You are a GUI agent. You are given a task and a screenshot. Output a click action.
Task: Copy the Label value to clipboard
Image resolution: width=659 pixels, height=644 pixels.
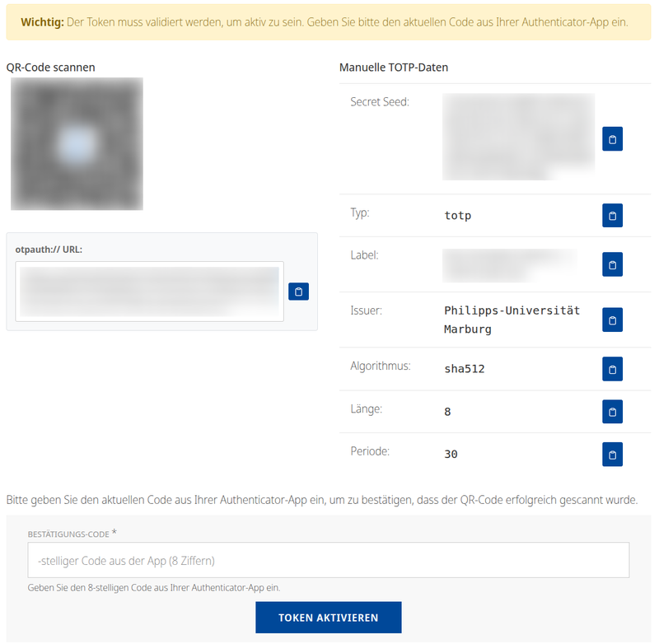(612, 264)
